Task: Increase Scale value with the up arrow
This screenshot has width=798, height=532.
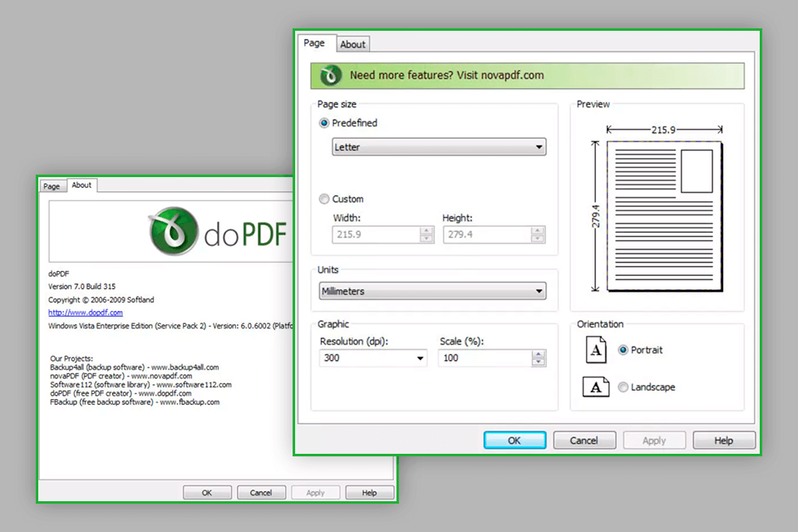Action: [539, 354]
